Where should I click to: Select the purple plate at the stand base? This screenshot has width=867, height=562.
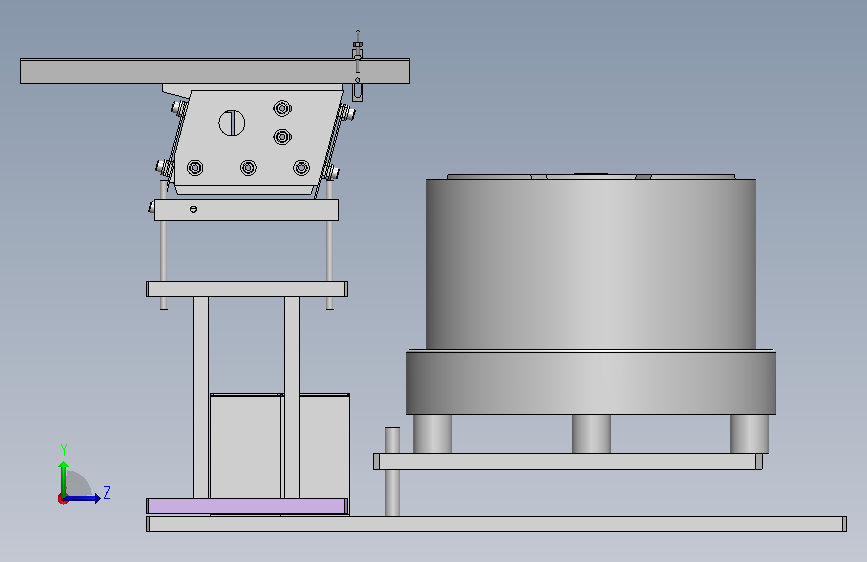point(247,506)
